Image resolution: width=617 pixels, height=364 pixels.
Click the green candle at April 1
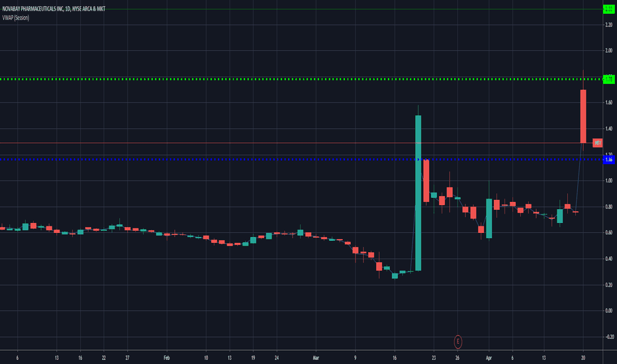(489, 218)
